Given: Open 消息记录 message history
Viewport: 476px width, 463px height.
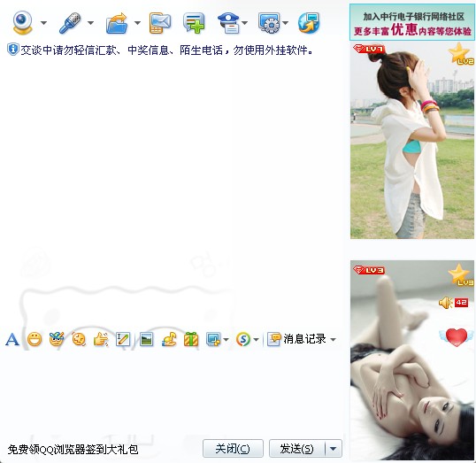Looking at the screenshot, I should (x=296, y=339).
